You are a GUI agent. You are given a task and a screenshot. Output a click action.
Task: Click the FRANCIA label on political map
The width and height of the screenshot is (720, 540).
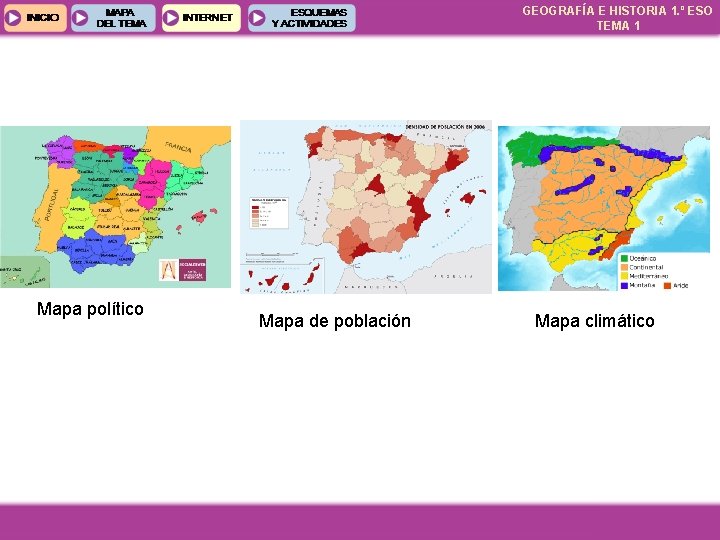coord(178,147)
